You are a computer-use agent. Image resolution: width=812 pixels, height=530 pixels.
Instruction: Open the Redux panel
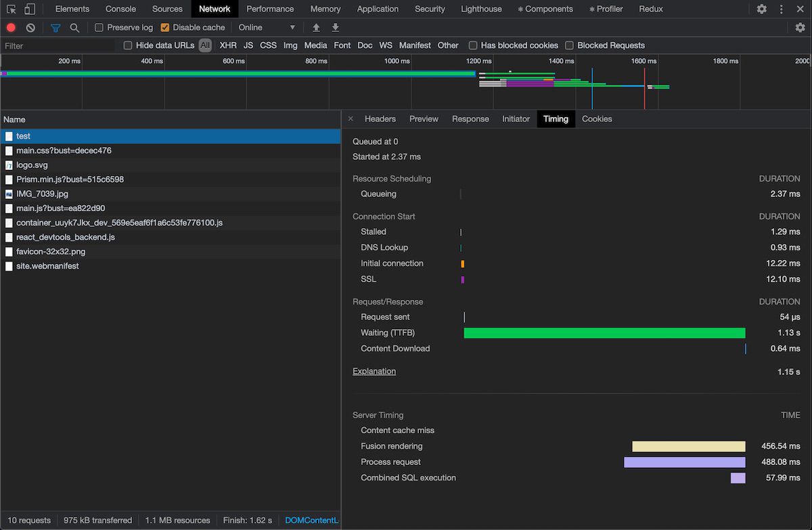click(x=651, y=9)
